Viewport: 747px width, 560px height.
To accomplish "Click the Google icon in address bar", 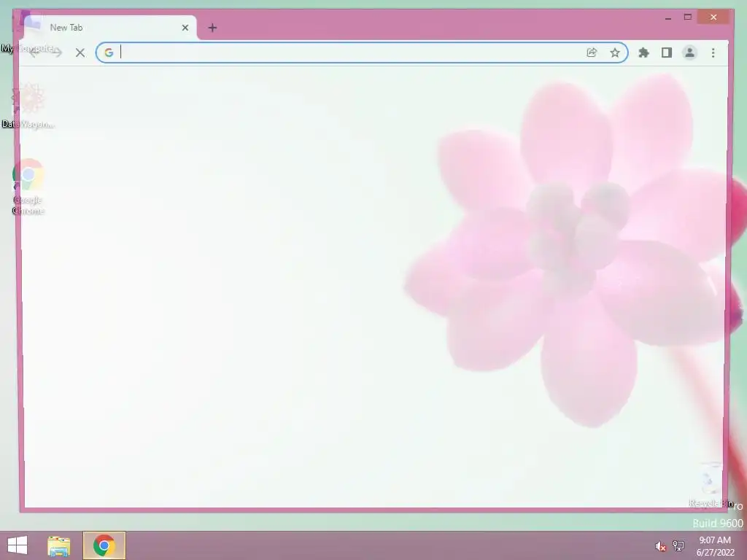I will coord(109,52).
